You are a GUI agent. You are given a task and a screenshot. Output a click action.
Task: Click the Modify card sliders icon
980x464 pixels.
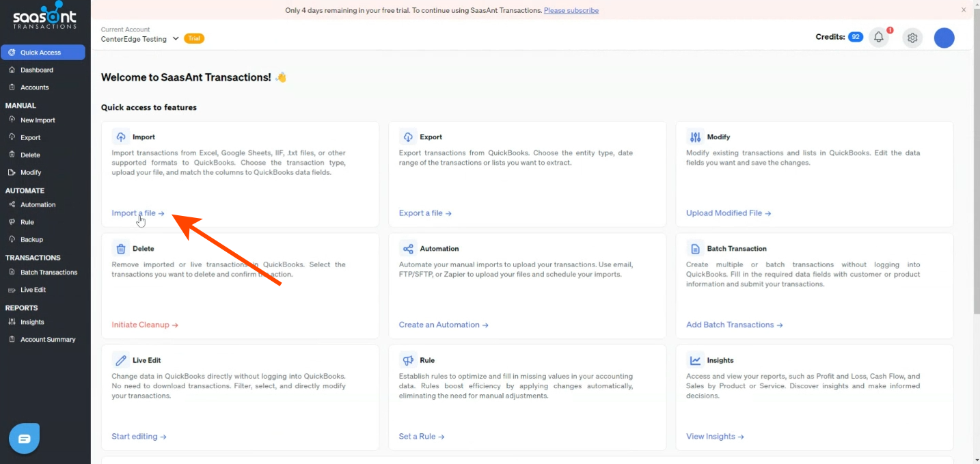click(x=695, y=137)
